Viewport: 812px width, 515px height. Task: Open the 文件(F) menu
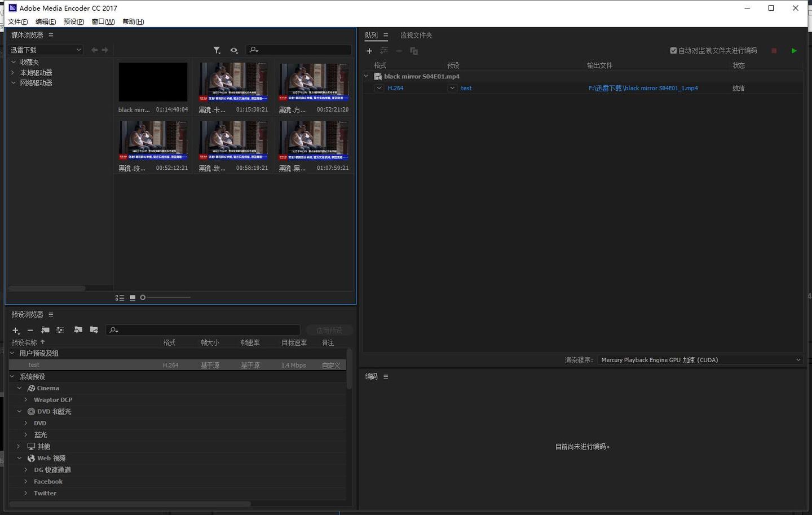pyautogui.click(x=17, y=21)
